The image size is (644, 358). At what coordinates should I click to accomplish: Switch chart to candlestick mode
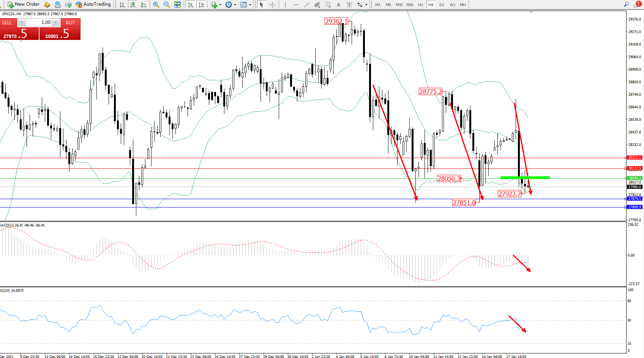coord(133,5)
